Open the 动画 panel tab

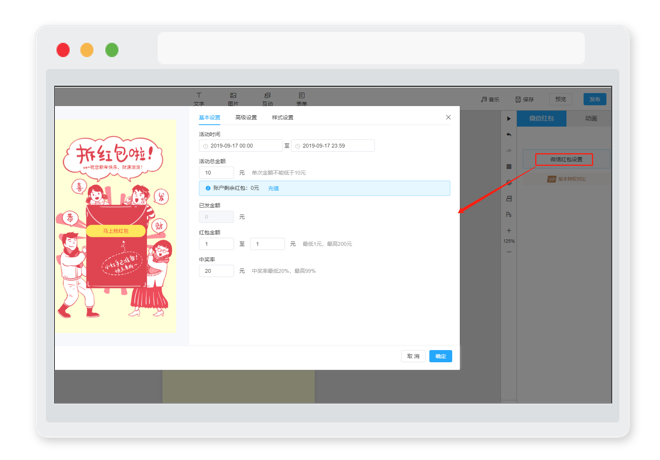(591, 118)
